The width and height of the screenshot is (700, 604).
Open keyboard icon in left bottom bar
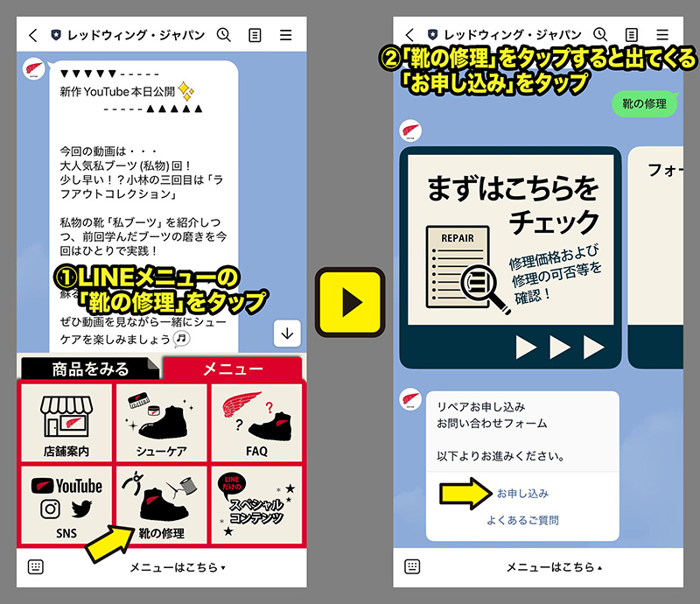tap(36, 566)
